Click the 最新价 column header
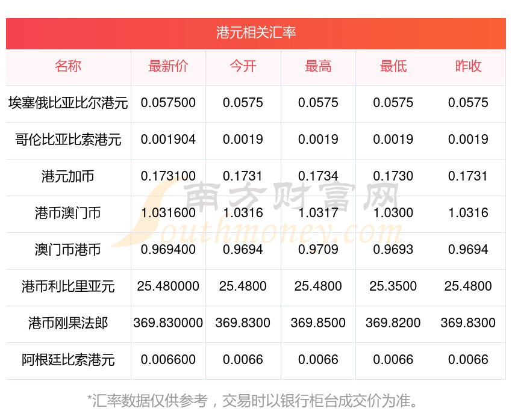 click(x=168, y=66)
